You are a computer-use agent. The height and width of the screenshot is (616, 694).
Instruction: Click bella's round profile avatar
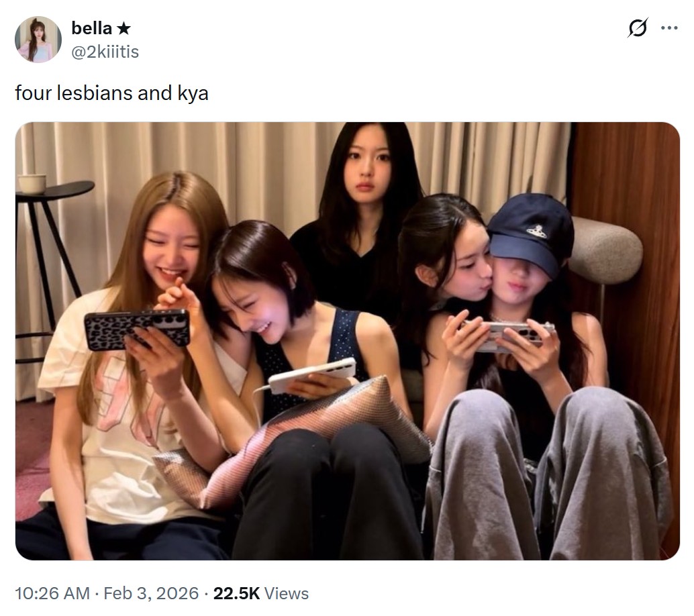[x=38, y=40]
